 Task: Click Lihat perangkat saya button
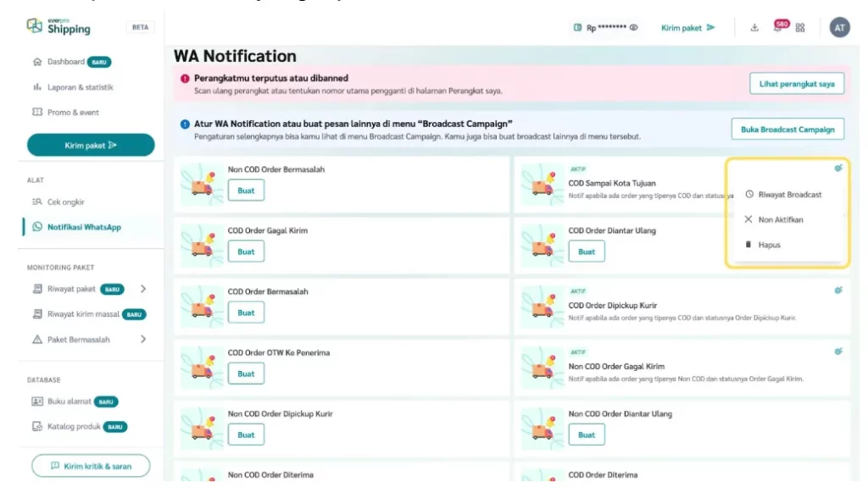[796, 84]
